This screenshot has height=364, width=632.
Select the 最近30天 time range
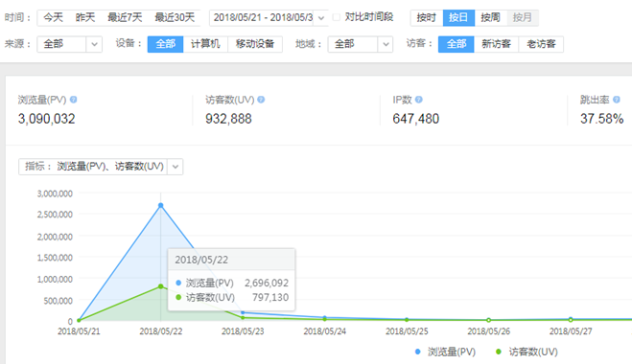click(175, 17)
